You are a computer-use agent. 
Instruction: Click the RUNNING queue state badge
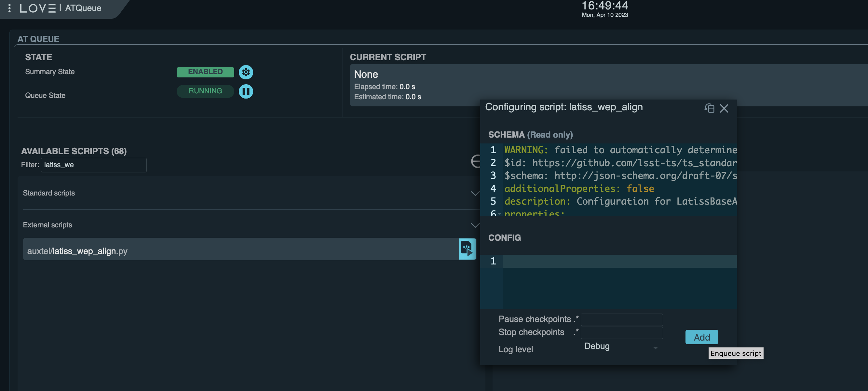[205, 91]
